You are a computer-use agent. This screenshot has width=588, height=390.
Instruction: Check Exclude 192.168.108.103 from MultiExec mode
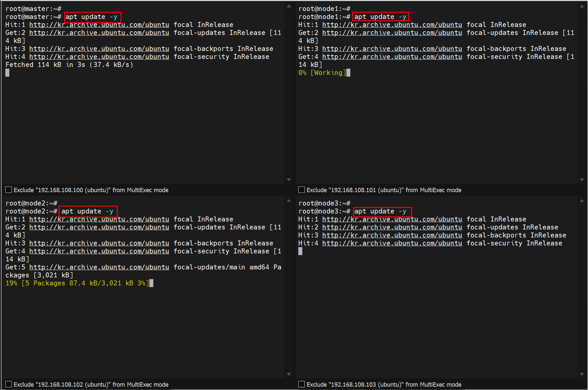[x=301, y=384]
